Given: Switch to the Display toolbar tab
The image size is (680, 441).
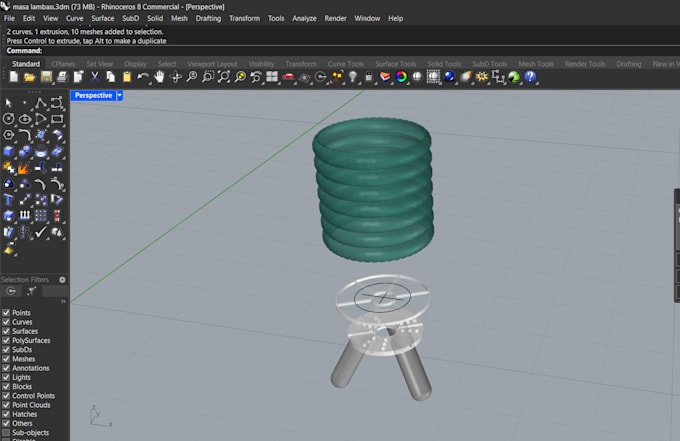Looking at the screenshot, I should (x=135, y=64).
